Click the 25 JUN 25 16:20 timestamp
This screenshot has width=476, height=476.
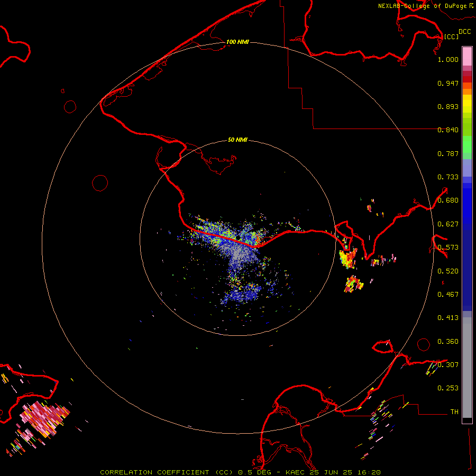345,472
